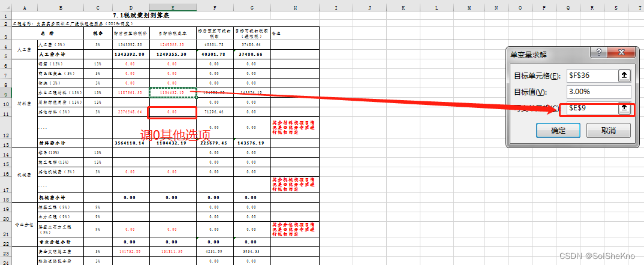Select row 1 header
This screenshot has height=265, width=644.
coord(6,16)
